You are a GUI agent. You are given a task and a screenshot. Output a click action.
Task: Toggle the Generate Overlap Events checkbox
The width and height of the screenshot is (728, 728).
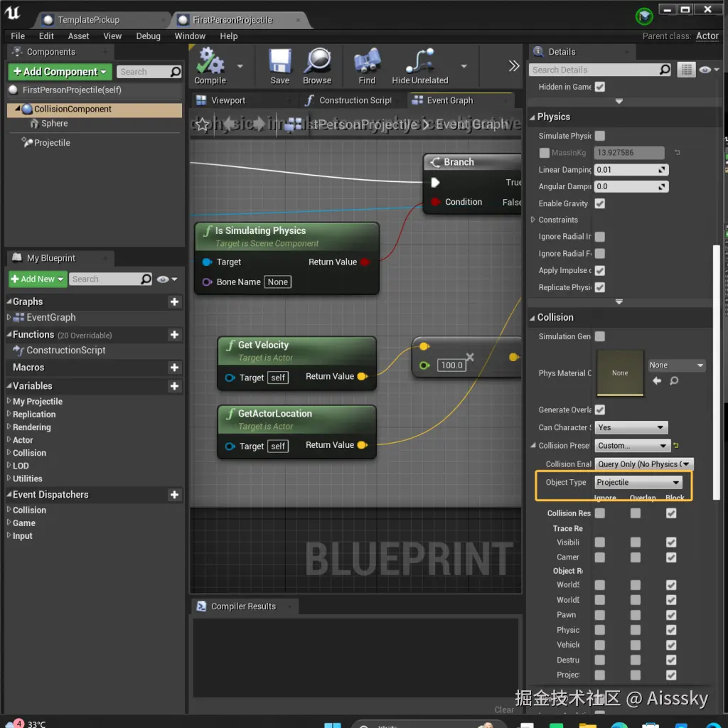[600, 409]
